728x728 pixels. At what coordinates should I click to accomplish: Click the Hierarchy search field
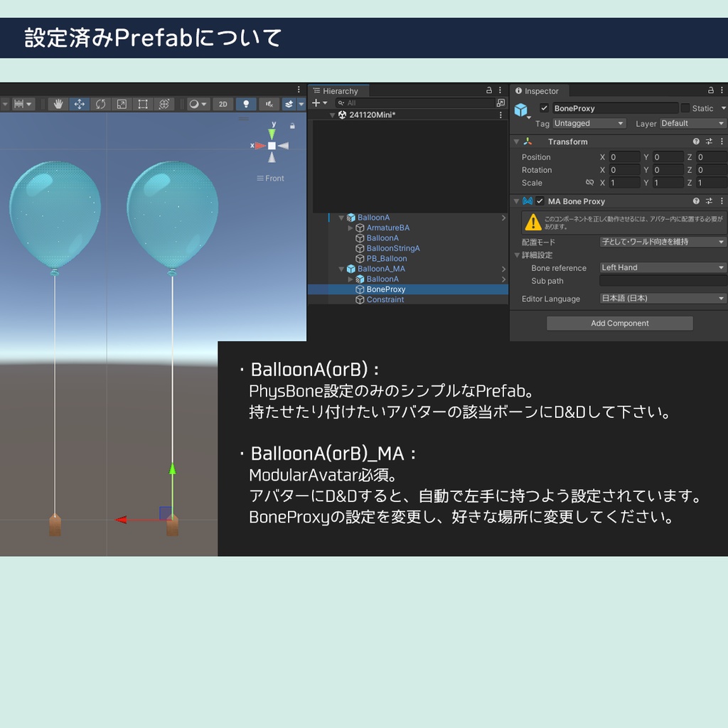point(409,102)
